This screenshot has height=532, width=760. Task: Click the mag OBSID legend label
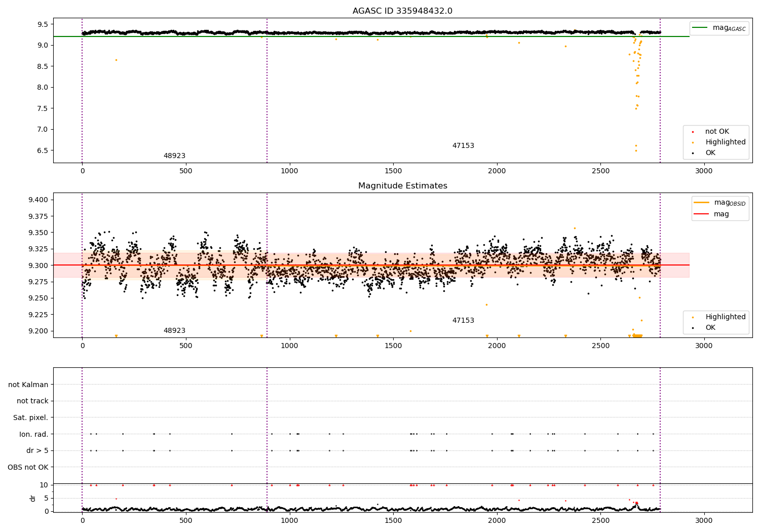coord(730,203)
